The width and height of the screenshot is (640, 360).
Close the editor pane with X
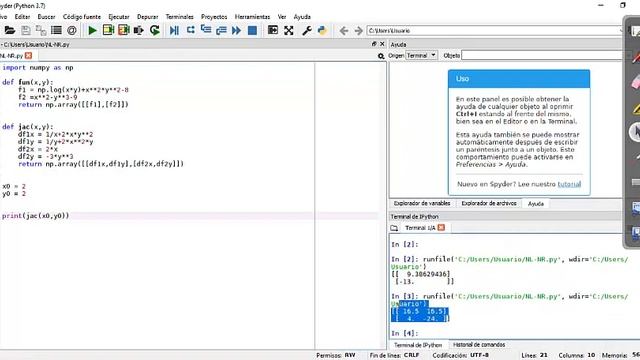(x=382, y=44)
